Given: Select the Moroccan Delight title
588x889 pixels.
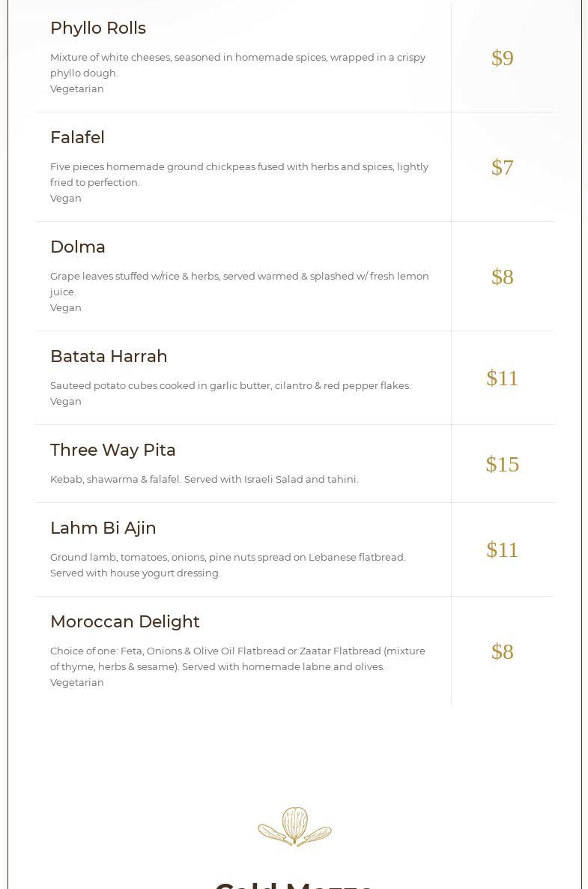Looking at the screenshot, I should [x=125, y=621].
